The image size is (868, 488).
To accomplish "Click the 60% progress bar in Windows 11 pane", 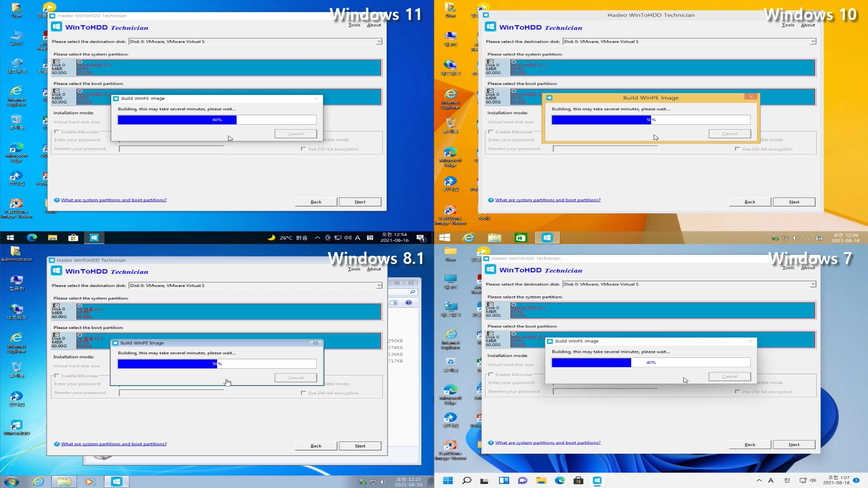I will [x=217, y=120].
